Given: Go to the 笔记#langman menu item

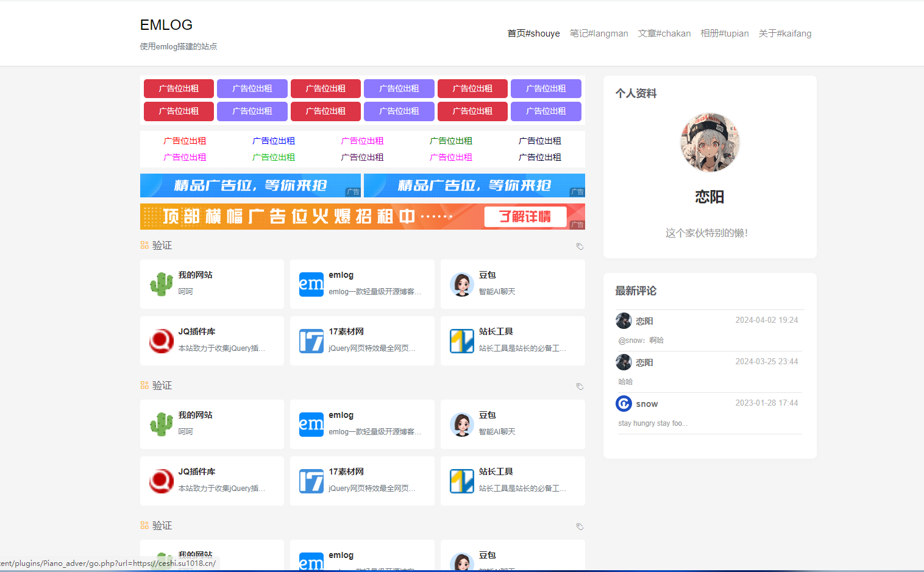Looking at the screenshot, I should pyautogui.click(x=599, y=34).
